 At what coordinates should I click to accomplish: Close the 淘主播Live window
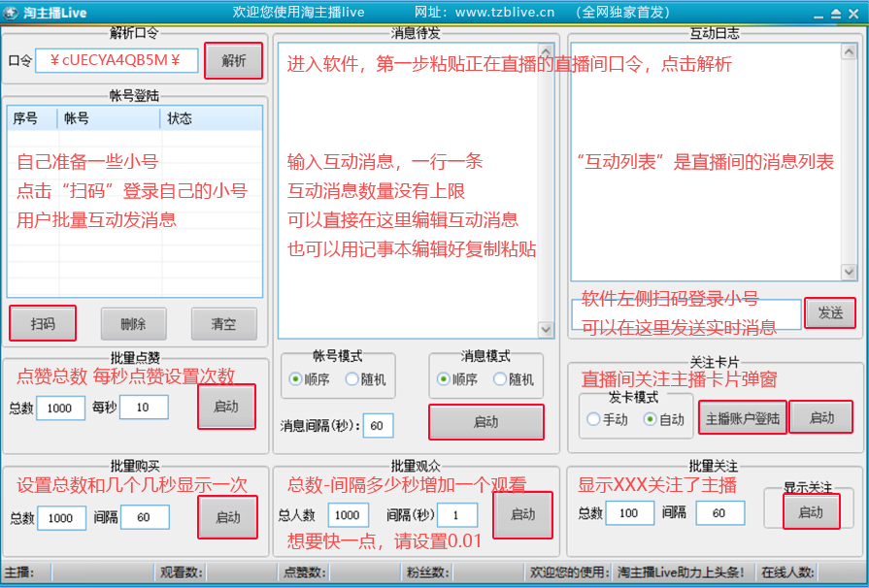853,14
